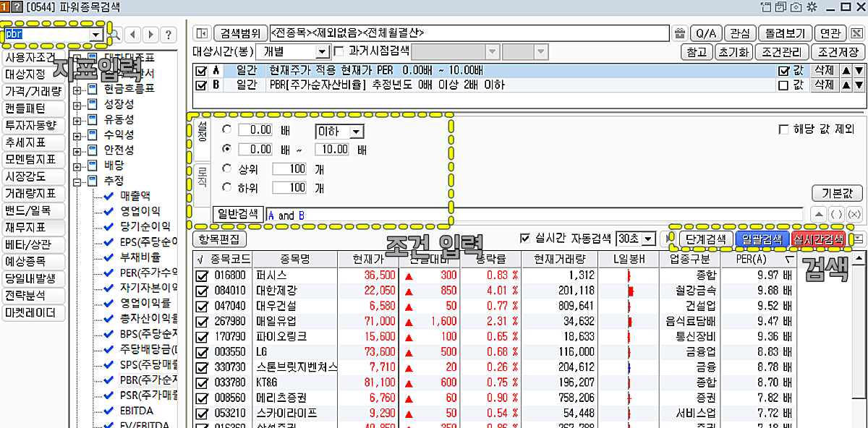
Task: Toggle 실시간 자동검색 checkbox
Action: [x=526, y=238]
